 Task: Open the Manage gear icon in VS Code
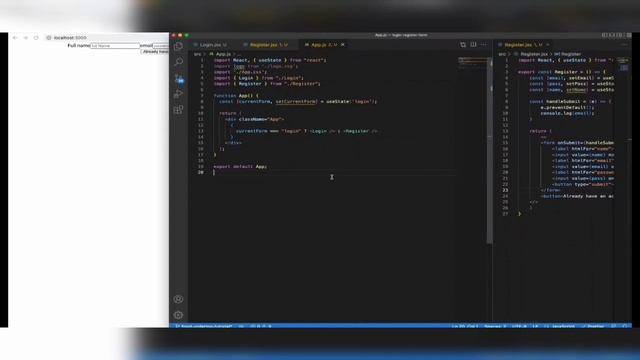[x=178, y=315]
